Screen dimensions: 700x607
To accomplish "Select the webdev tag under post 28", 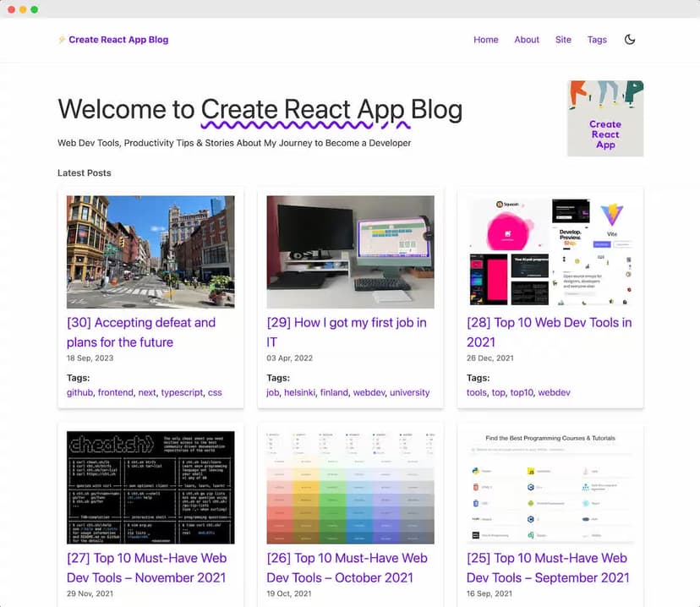I will pos(554,392).
